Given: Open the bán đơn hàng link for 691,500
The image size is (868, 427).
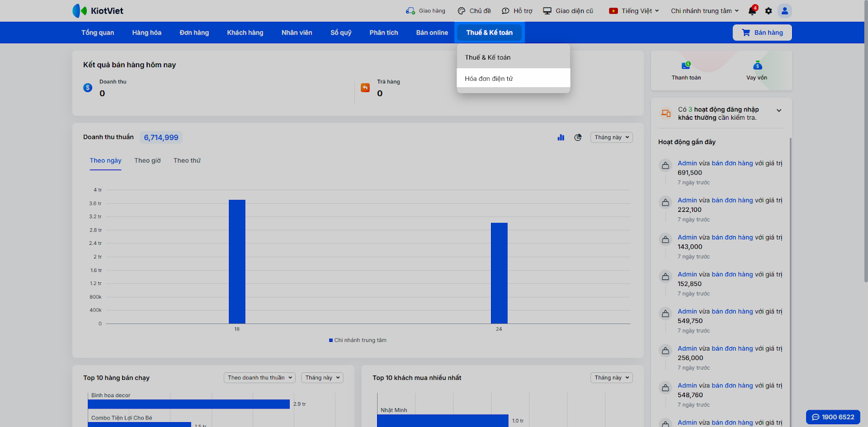Looking at the screenshot, I should tap(732, 163).
